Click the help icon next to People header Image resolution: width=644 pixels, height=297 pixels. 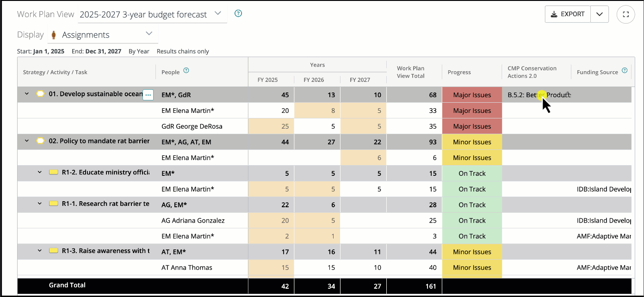[x=186, y=71]
